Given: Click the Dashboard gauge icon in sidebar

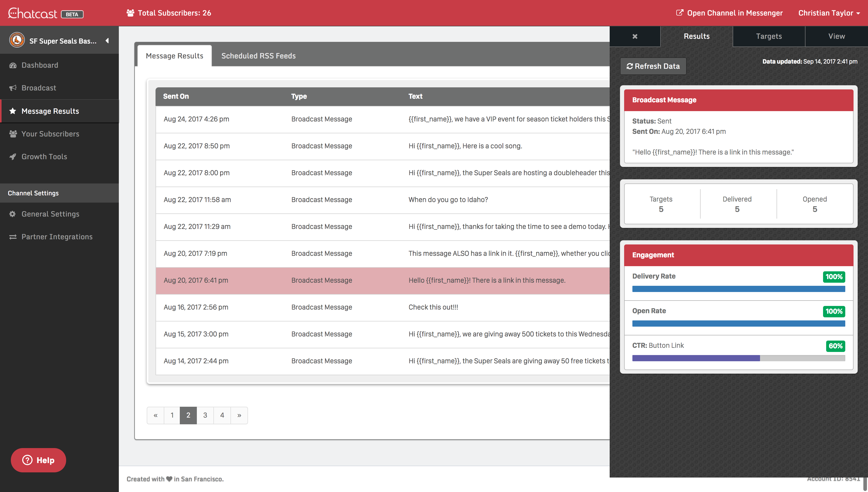Looking at the screenshot, I should tap(13, 65).
